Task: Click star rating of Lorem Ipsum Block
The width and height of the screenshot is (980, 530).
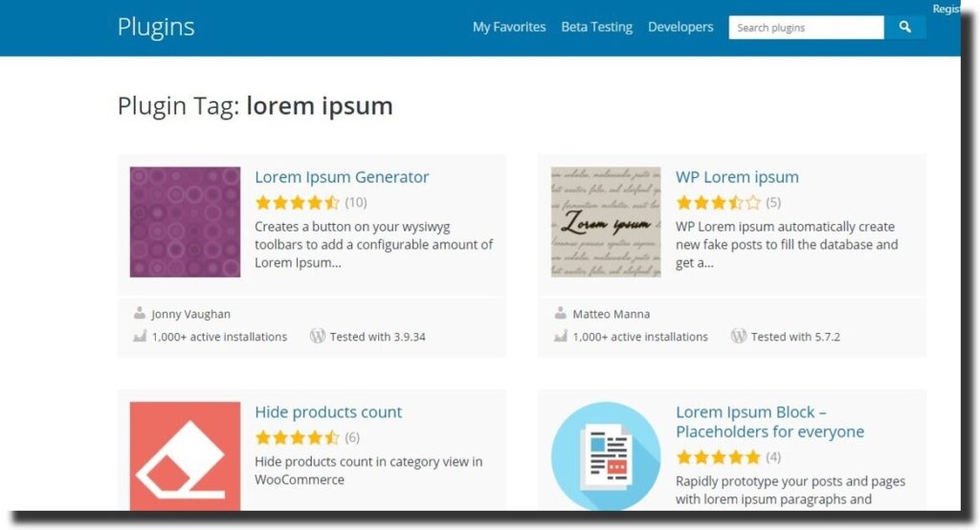Action: point(718,457)
